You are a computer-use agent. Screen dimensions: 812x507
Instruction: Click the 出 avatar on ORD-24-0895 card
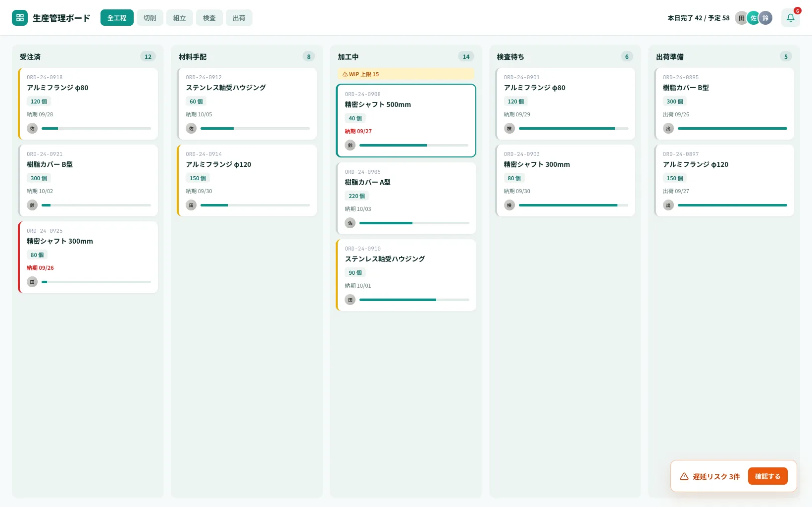click(x=668, y=128)
